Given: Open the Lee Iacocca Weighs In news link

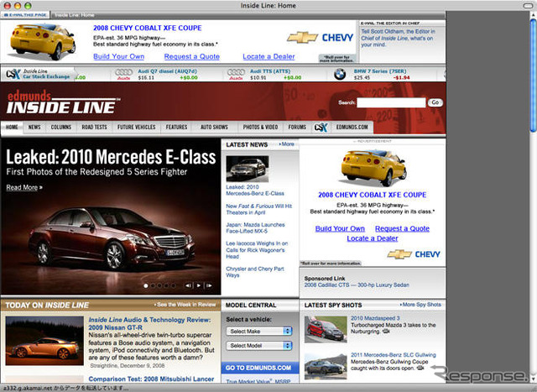Looking at the screenshot, I should (257, 250).
